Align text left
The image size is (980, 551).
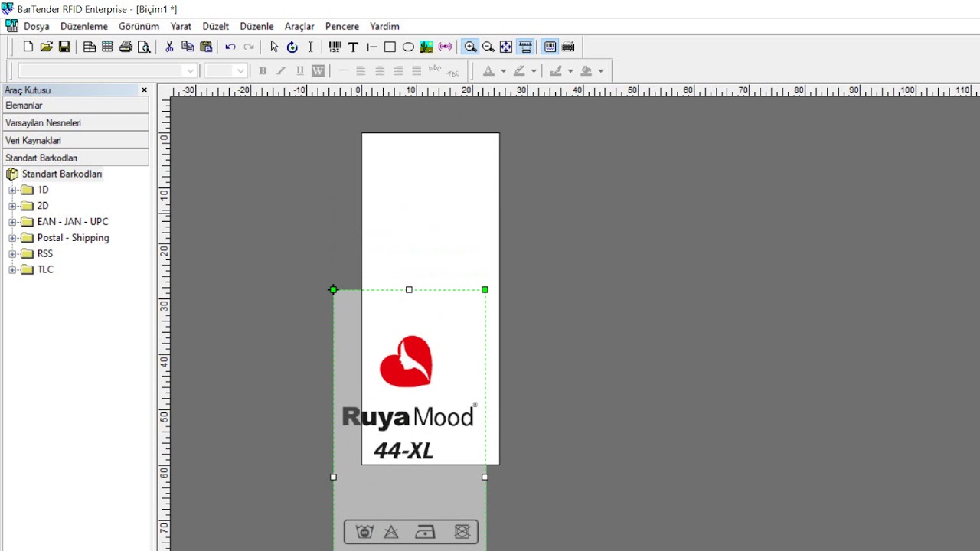pos(361,70)
